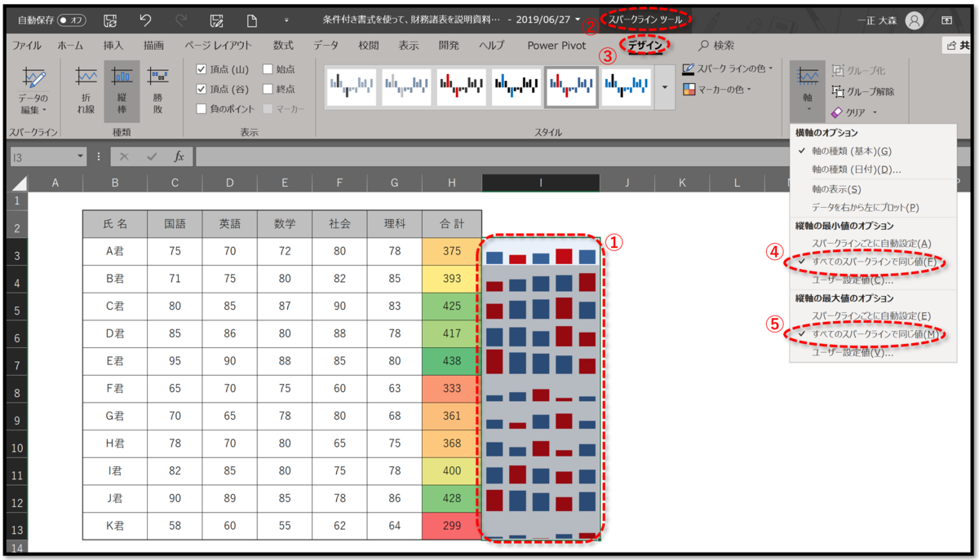Select 軸の種類 (基本) menu option
Screen dimensions: 979x560
point(873,151)
